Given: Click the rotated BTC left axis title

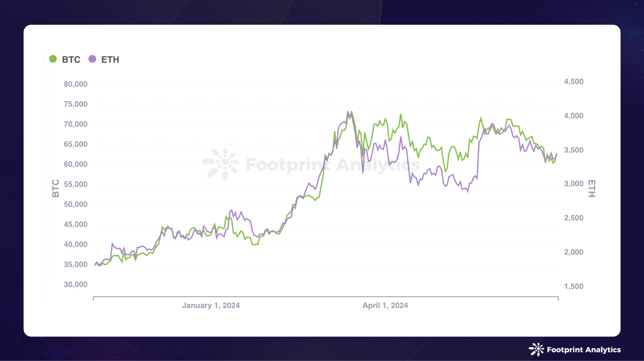Looking at the screenshot, I should tap(55, 188).
